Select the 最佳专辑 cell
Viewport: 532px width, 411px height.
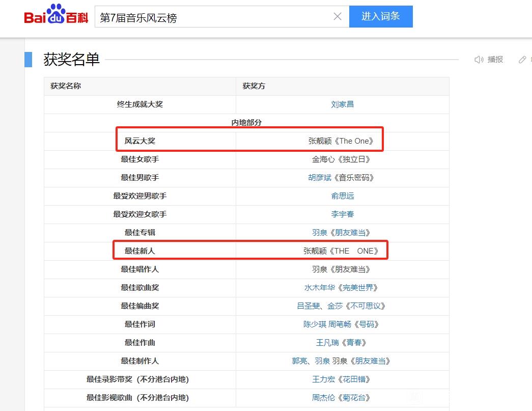point(140,232)
